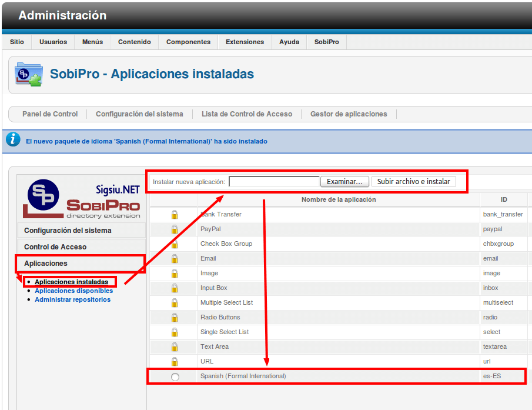The height and width of the screenshot is (410, 532).
Task: Open the SobiPro menu
Action: [x=326, y=42]
